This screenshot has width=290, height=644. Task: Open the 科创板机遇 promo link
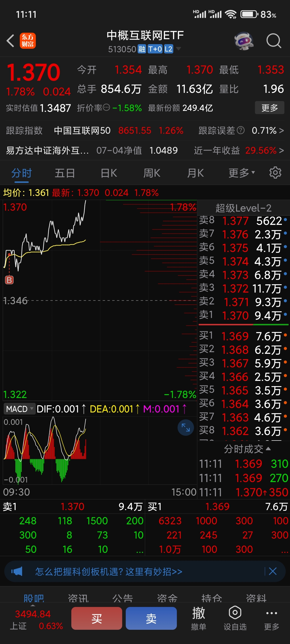coord(109,571)
